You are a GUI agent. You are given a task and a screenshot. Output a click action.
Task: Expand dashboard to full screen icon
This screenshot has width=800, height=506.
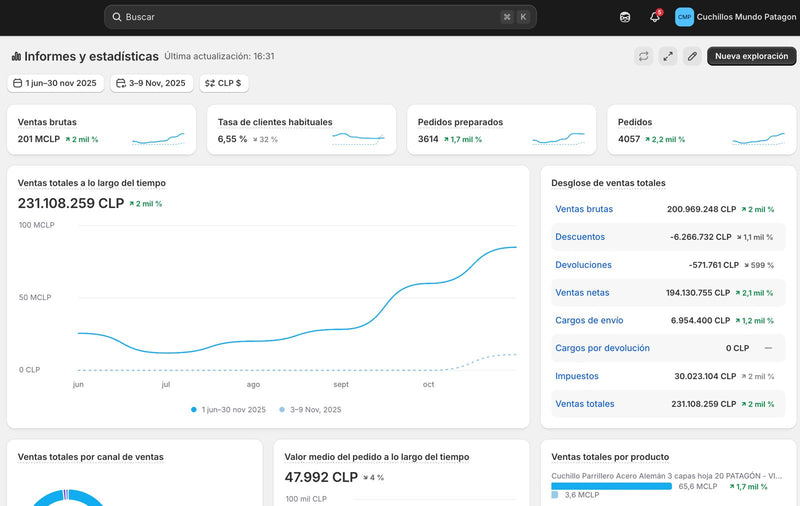click(x=667, y=56)
